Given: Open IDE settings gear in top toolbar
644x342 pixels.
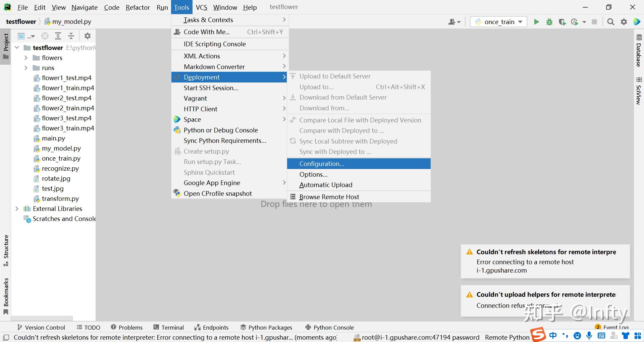Looking at the screenshot, I should click(x=624, y=22).
